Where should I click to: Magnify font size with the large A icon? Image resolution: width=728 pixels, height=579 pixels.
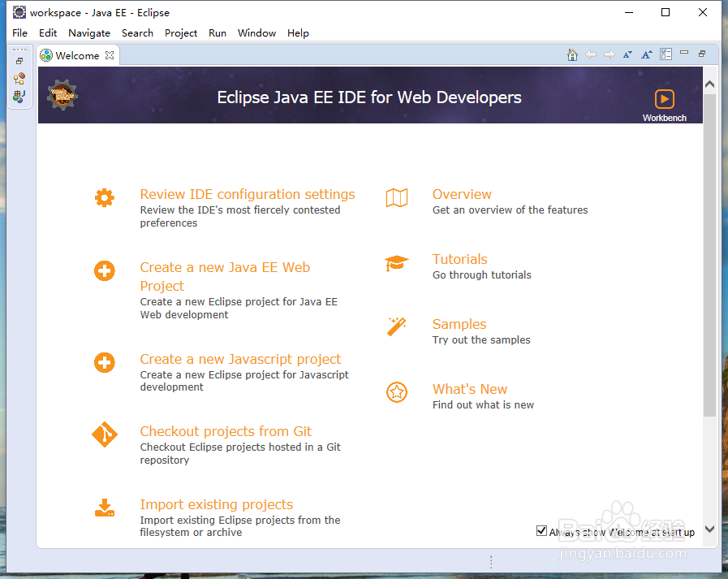[647, 55]
